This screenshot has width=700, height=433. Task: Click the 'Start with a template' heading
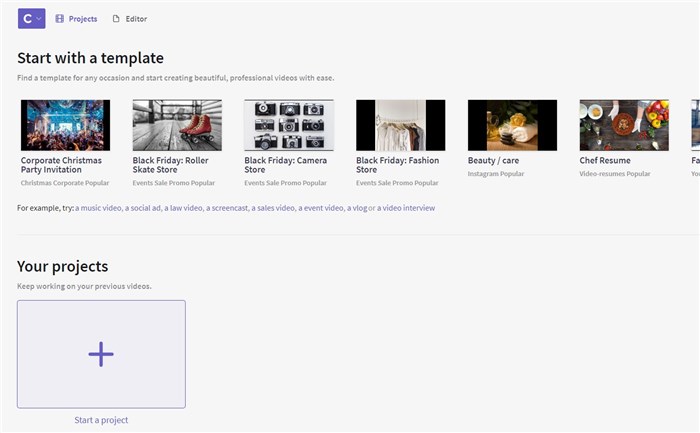(x=90, y=58)
